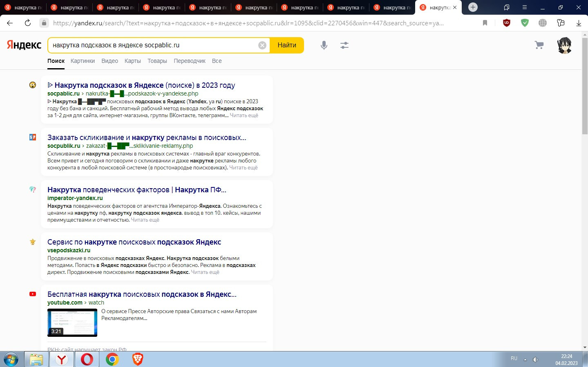Image resolution: width=588 pixels, height=367 pixels.
Task: Open the Переводчик tab
Action: click(x=190, y=61)
